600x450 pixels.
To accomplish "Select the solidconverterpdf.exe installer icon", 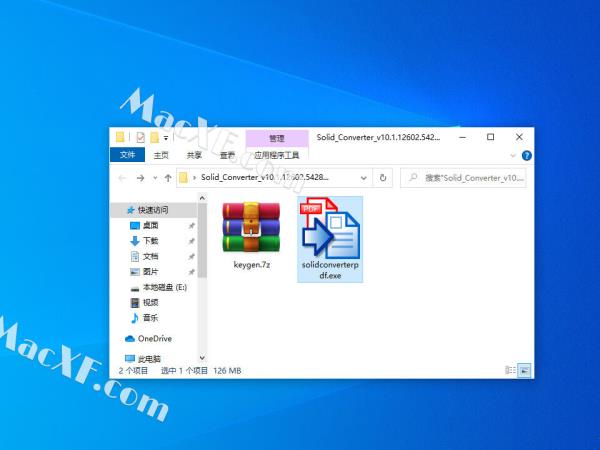I will click(x=330, y=227).
